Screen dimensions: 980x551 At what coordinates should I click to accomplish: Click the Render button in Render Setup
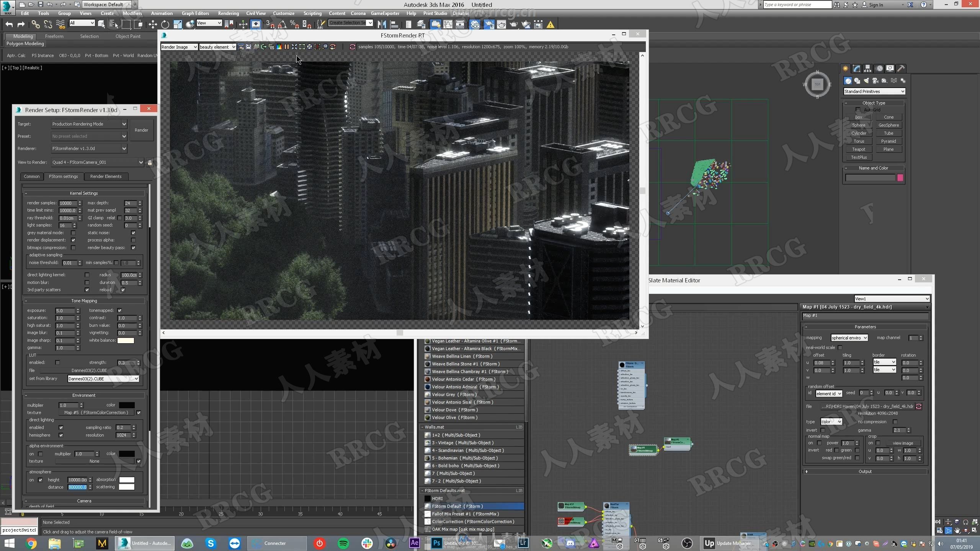[141, 130]
